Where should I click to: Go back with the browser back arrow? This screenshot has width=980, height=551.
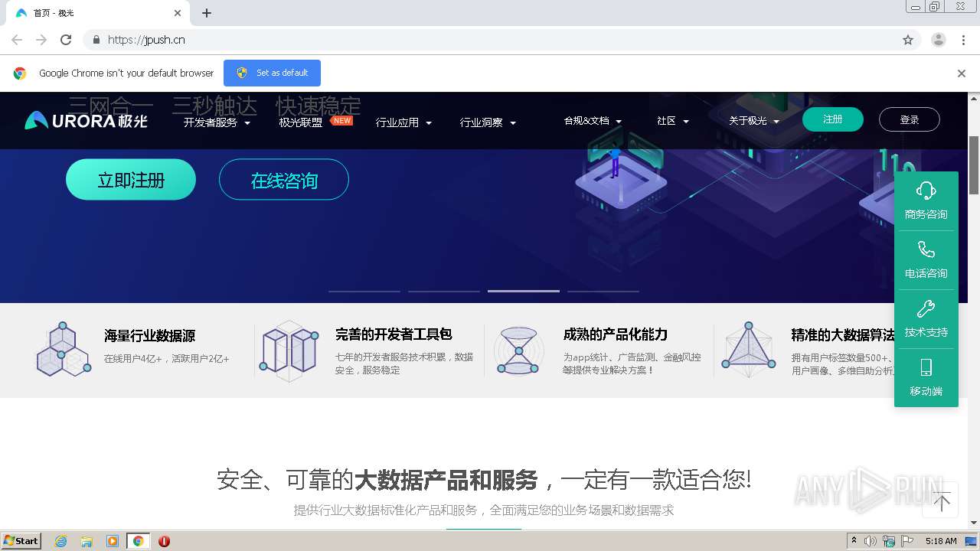[x=17, y=40]
